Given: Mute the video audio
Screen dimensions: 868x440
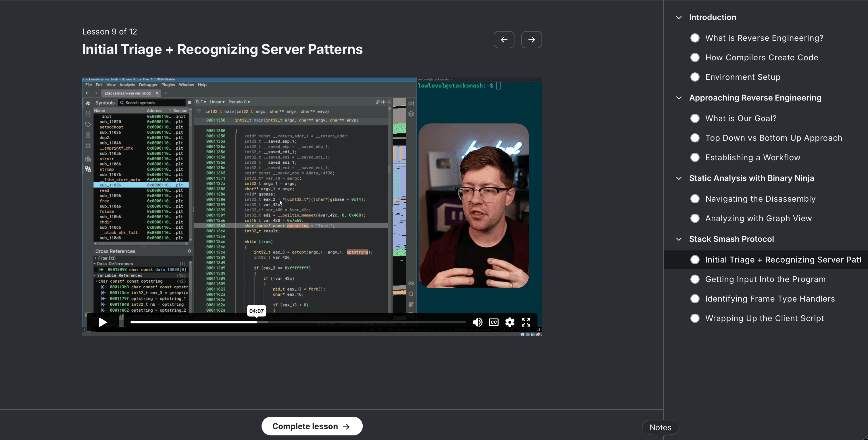Looking at the screenshot, I should tap(477, 322).
